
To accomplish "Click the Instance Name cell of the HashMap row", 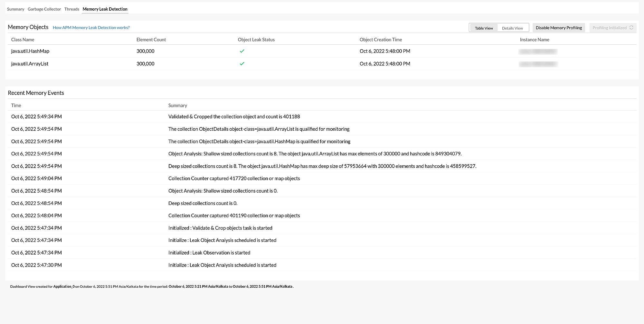I will point(538,51).
